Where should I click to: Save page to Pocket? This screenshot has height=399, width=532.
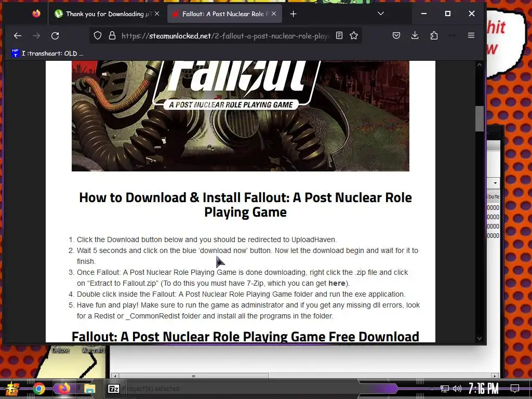point(396,35)
